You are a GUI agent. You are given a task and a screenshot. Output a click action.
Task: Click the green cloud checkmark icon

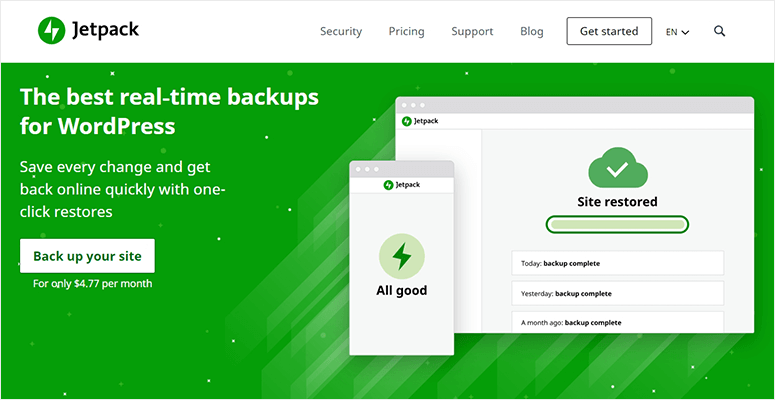pos(617,169)
